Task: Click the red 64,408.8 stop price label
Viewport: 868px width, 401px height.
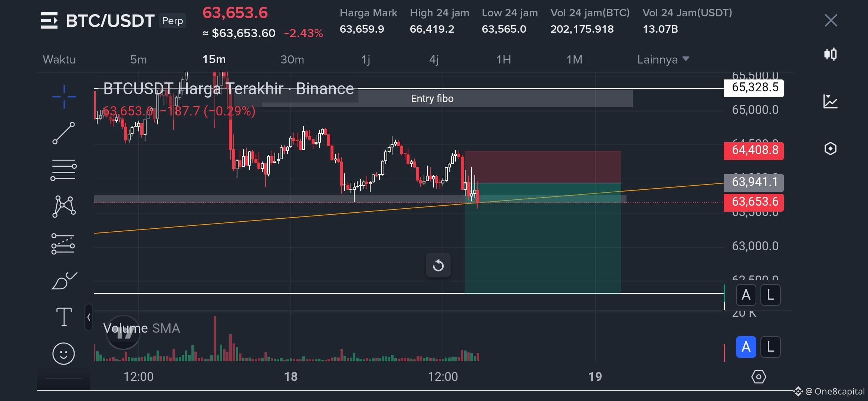Action: pyautogui.click(x=754, y=151)
